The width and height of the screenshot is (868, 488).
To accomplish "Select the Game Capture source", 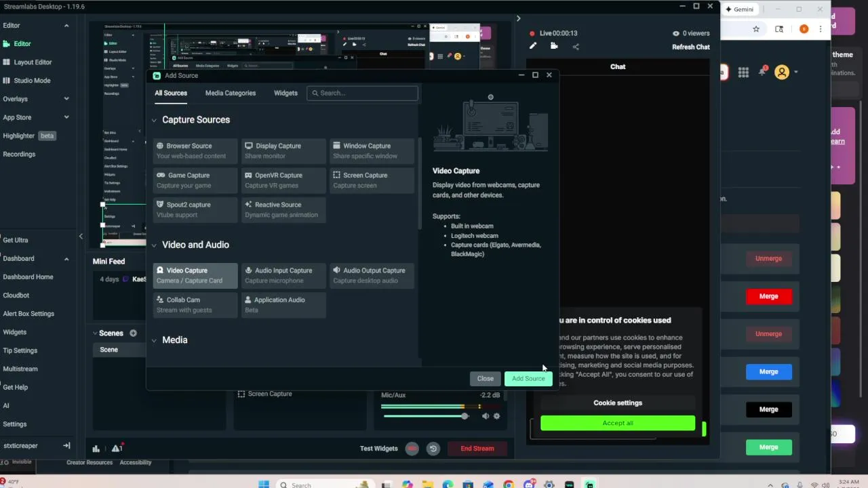I will [195, 180].
